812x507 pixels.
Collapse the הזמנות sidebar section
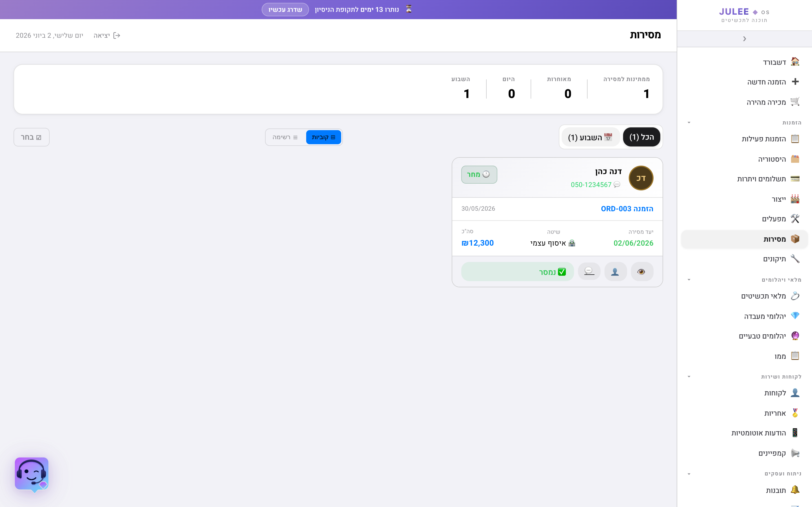(x=689, y=123)
